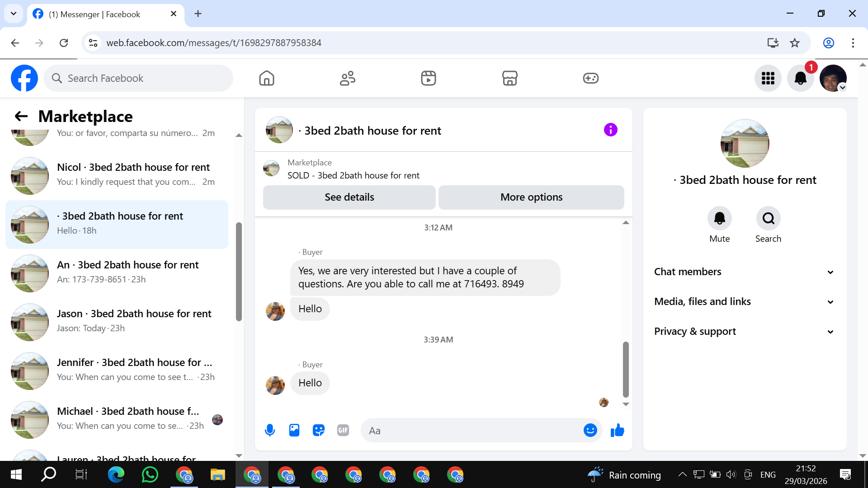Reload the Messenger page
Viewport: 868px width, 488px height.
(64, 43)
